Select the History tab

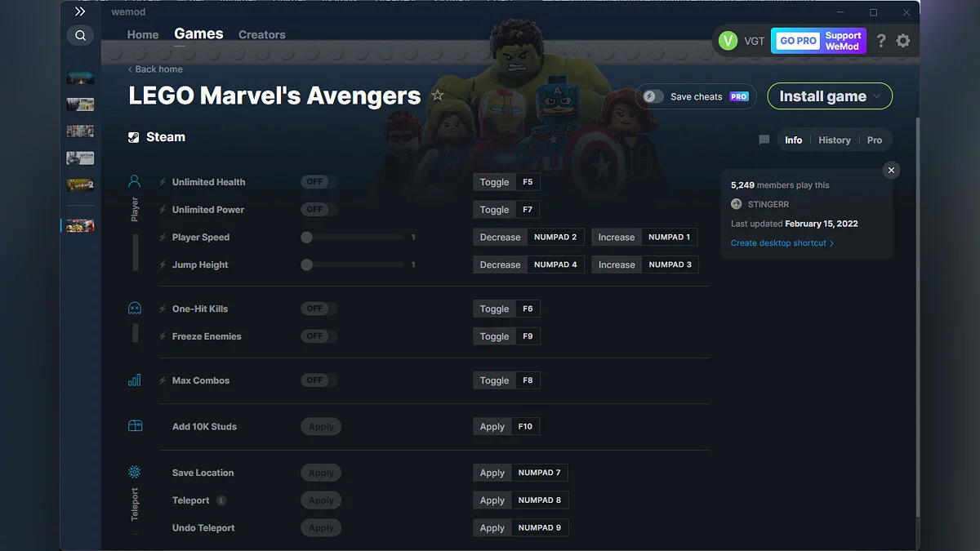coord(835,140)
